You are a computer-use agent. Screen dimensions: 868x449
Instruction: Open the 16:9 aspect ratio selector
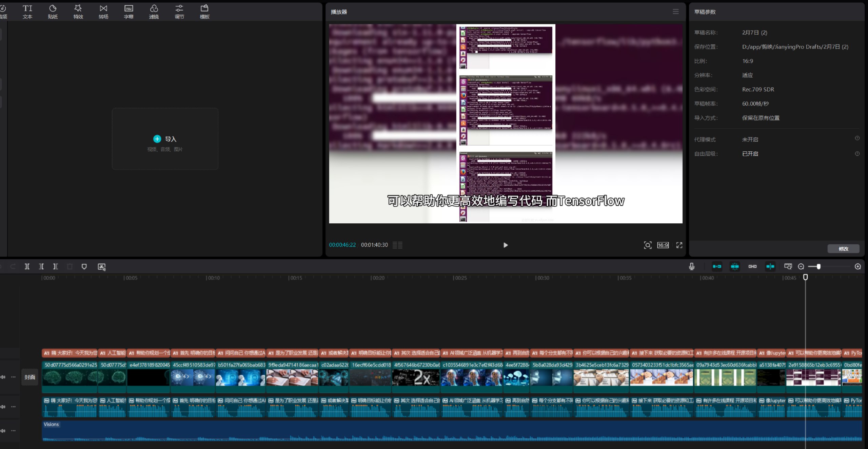click(x=663, y=245)
